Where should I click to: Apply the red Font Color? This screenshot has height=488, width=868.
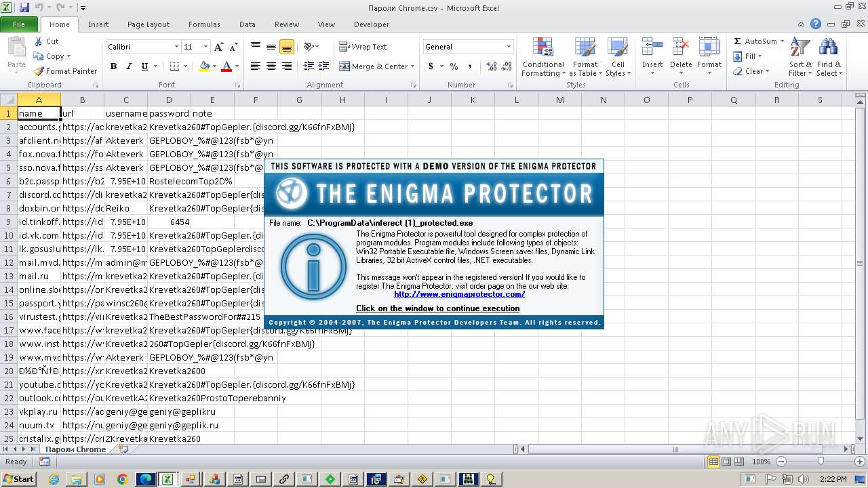click(x=226, y=66)
